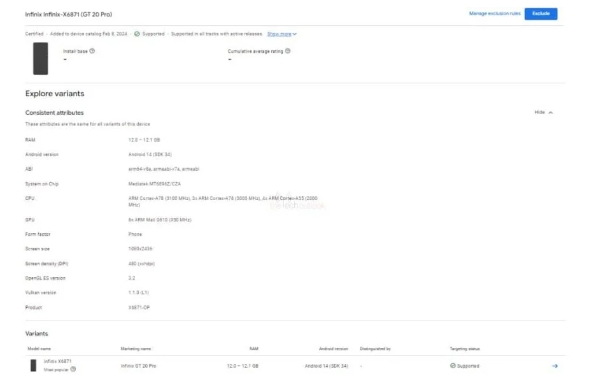Click the chevron next to Hide
This screenshot has width=609, height=377.
(550, 113)
